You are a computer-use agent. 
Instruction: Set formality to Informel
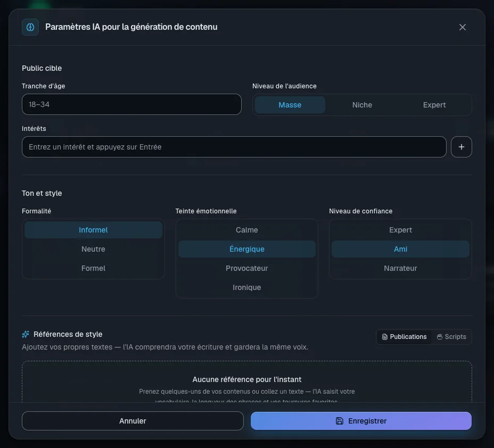tap(93, 230)
